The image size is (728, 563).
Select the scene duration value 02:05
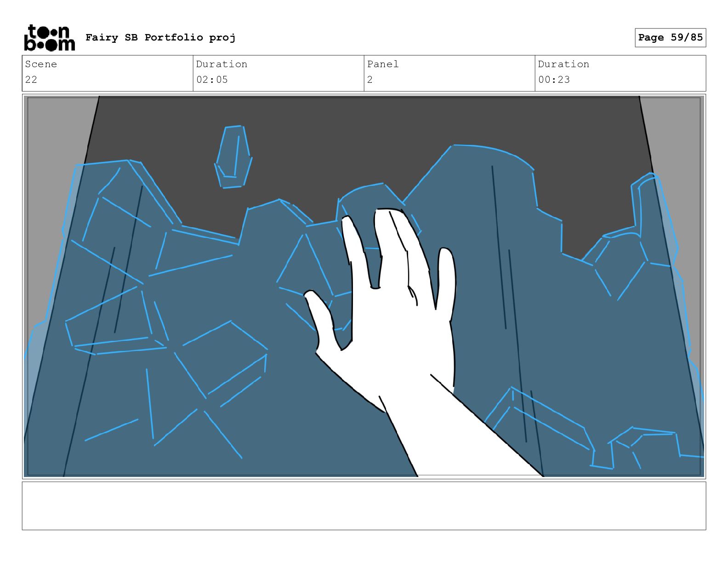[212, 80]
